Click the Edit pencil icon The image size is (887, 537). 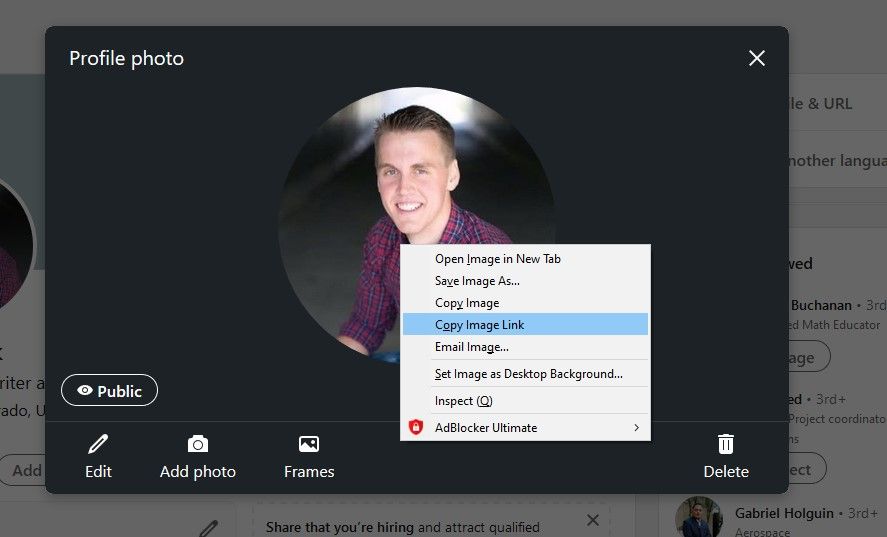point(98,444)
